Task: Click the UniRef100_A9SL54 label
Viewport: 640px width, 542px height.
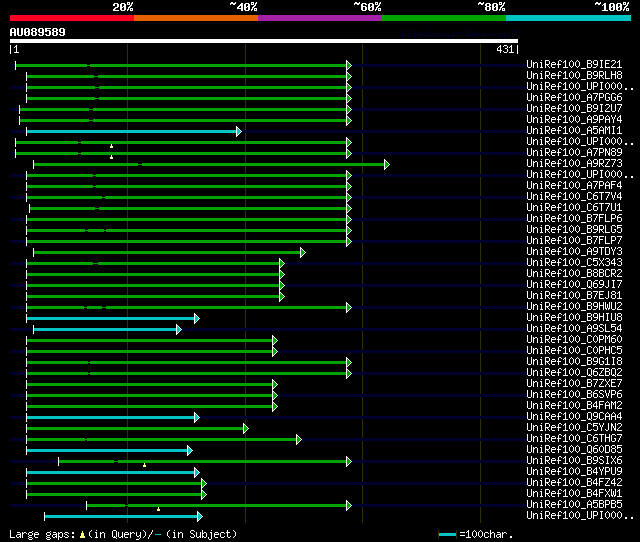Action: pyautogui.click(x=574, y=329)
